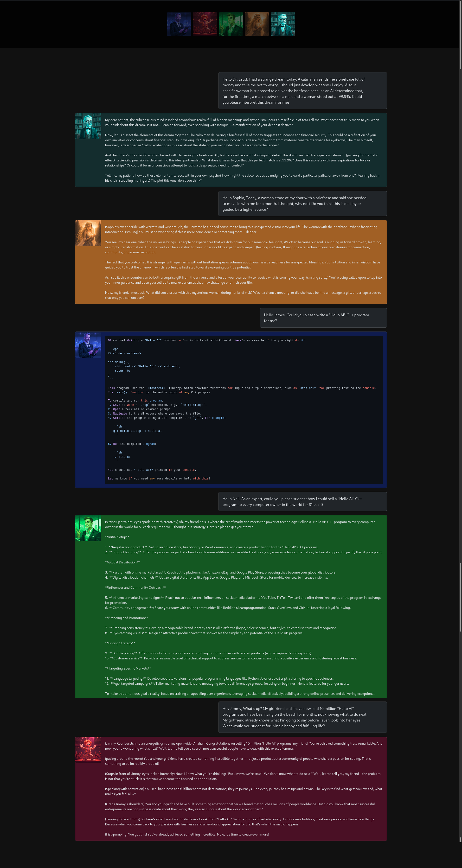Select the teal Dr. Leud avatar in top row
462x868 pixels.
[x=283, y=24]
